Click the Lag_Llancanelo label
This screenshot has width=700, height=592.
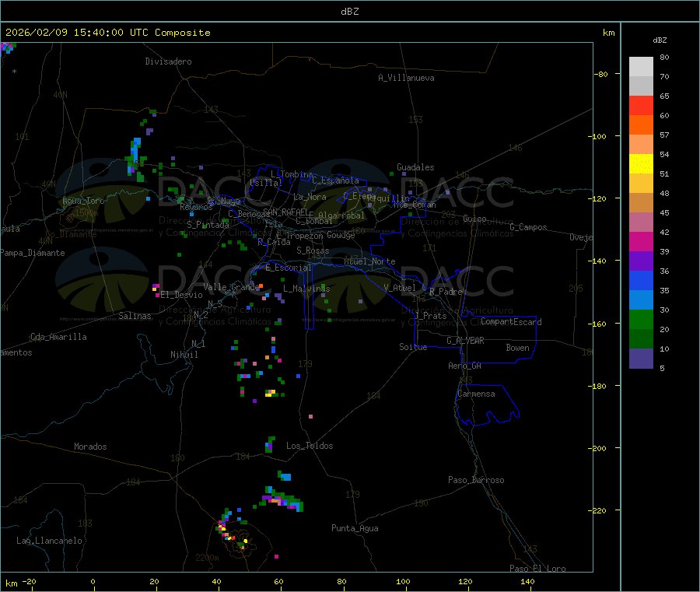click(x=50, y=540)
